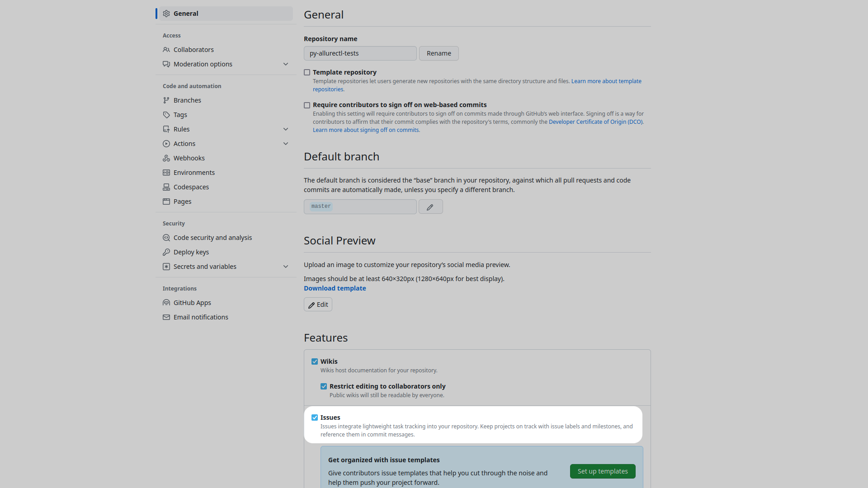This screenshot has height=488, width=868.
Task: Expand the Actions dropdown in sidebar
Action: coord(286,144)
